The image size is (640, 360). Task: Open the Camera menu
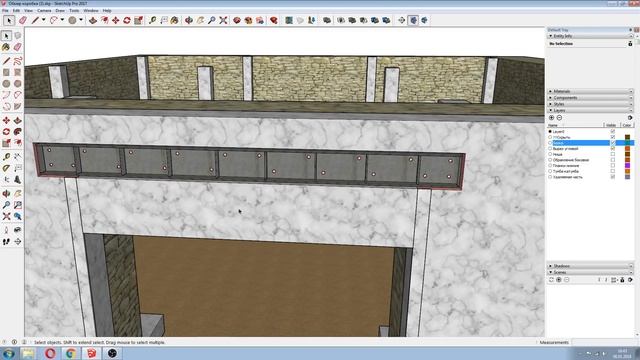pyautogui.click(x=44, y=11)
